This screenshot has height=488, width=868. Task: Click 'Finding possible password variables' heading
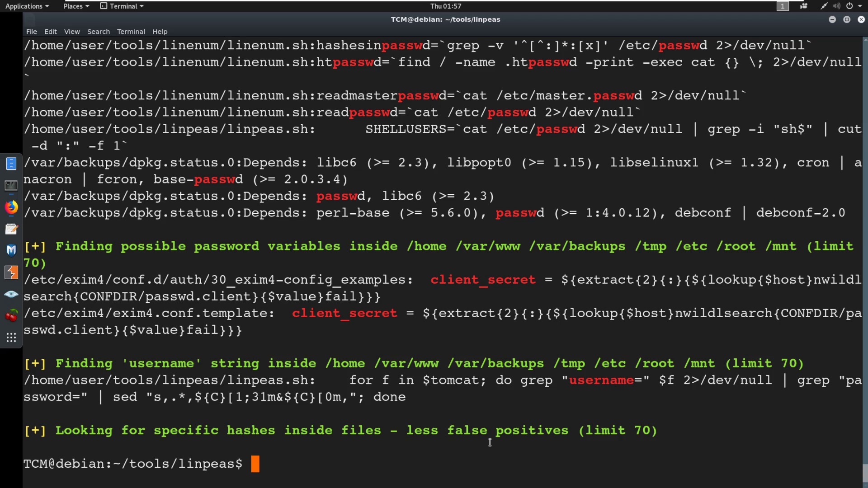pyautogui.click(x=439, y=254)
